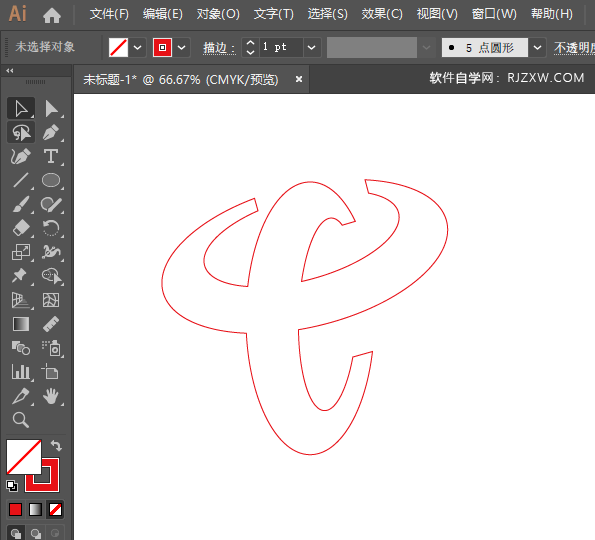The image size is (595, 540).
Task: Open the 编辑(E) menu
Action: click(x=163, y=14)
